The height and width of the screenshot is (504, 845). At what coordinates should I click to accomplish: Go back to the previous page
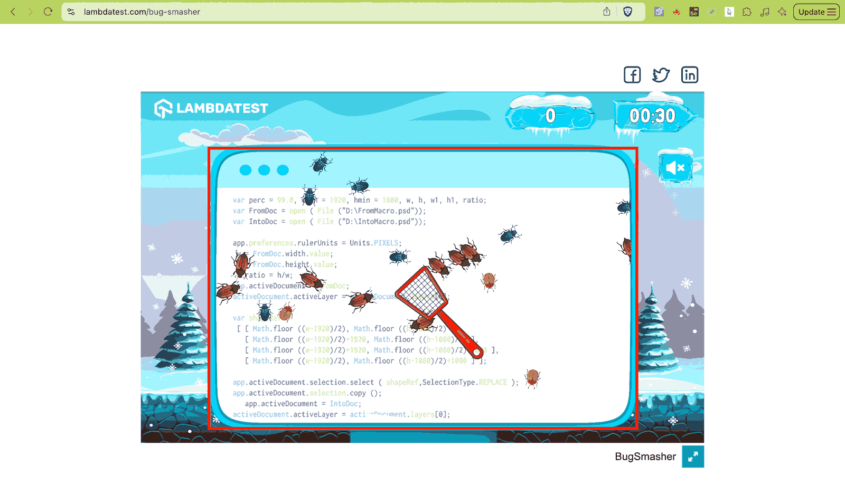tap(13, 12)
